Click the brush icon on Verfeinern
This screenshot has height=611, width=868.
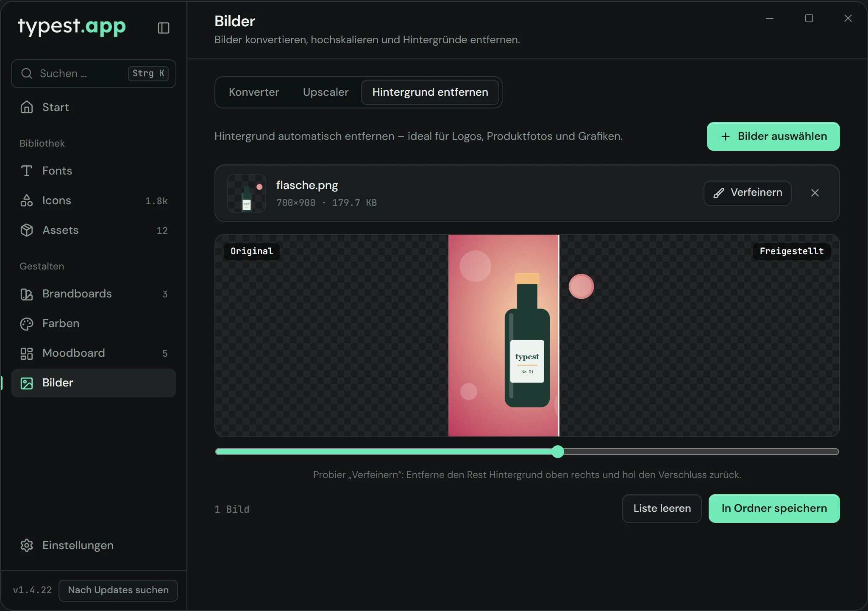pos(719,193)
